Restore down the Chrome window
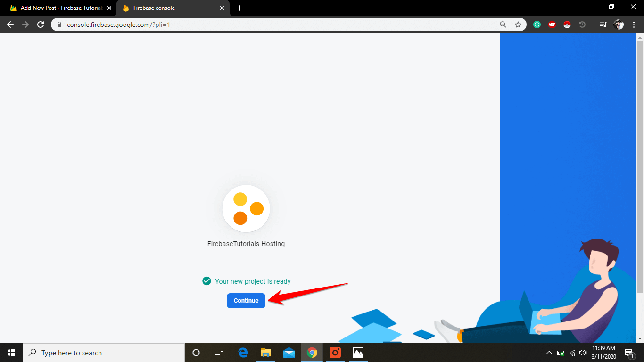This screenshot has height=362, width=644. click(611, 7)
